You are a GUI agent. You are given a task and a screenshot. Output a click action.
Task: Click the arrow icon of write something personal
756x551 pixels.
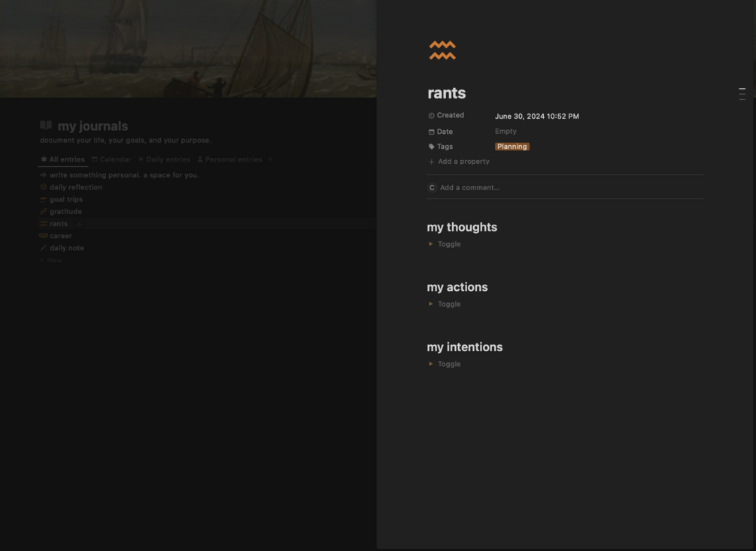coord(44,175)
